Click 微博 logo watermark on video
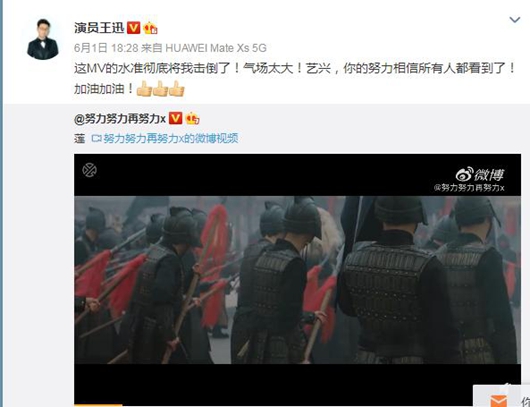This screenshot has width=530, height=407. coord(480,175)
